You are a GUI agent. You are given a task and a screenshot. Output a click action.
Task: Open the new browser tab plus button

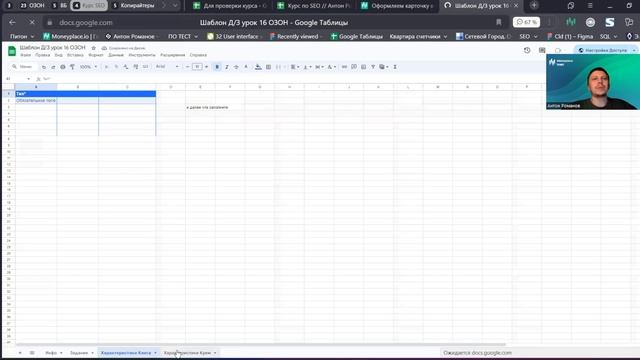pyautogui.click(x=534, y=6)
